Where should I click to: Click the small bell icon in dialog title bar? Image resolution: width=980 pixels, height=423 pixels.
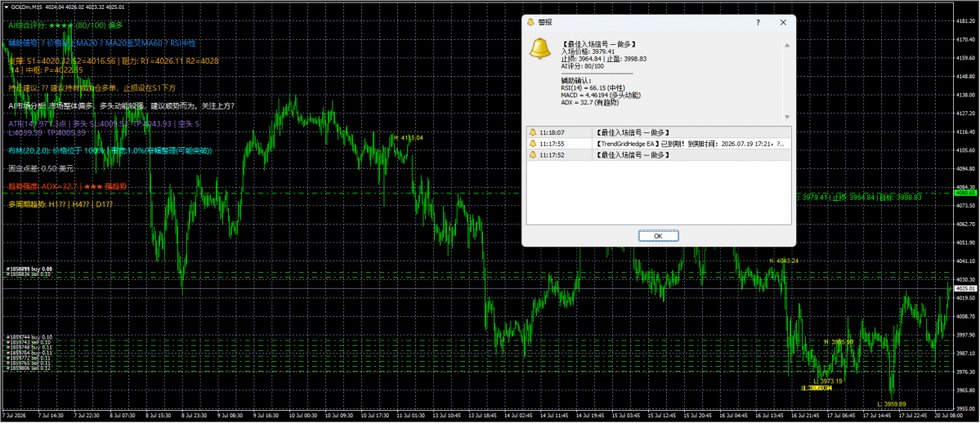tap(530, 23)
